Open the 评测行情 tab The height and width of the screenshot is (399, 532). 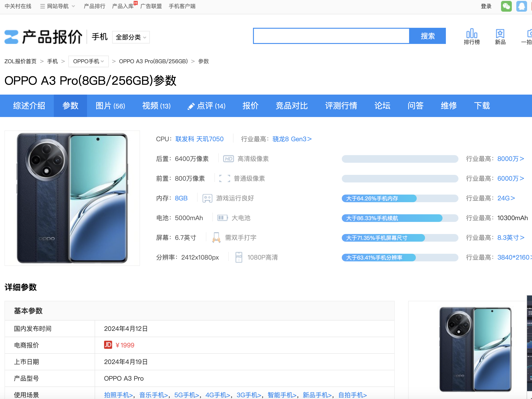click(341, 106)
